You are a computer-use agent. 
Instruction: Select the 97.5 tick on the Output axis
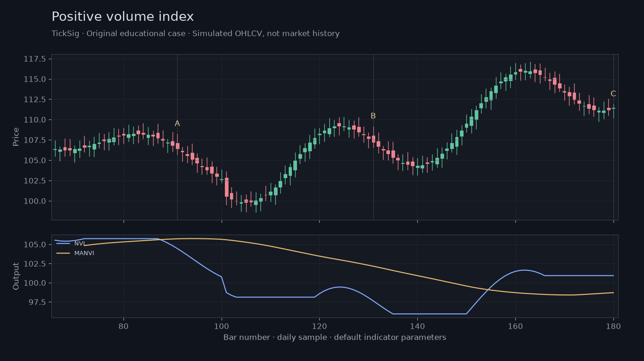(37, 302)
